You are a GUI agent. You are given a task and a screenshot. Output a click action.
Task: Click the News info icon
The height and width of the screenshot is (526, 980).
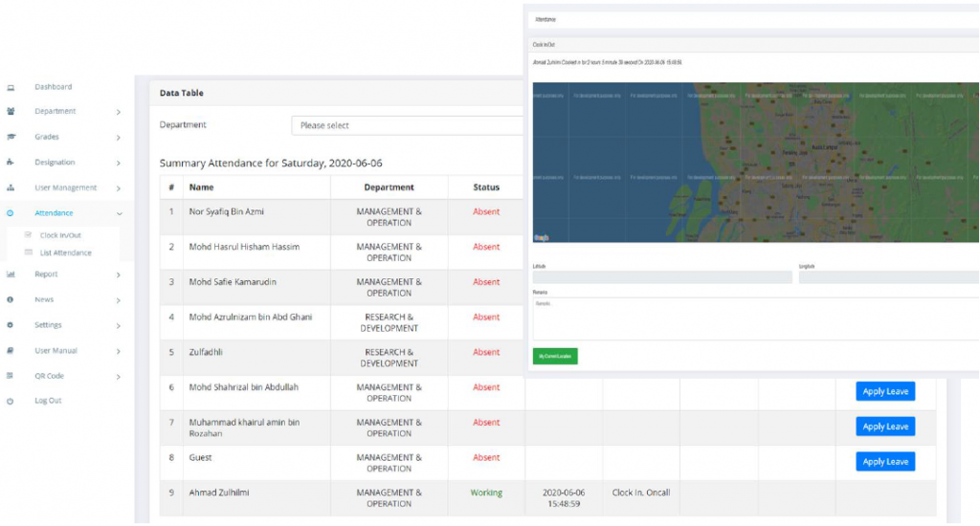11,300
